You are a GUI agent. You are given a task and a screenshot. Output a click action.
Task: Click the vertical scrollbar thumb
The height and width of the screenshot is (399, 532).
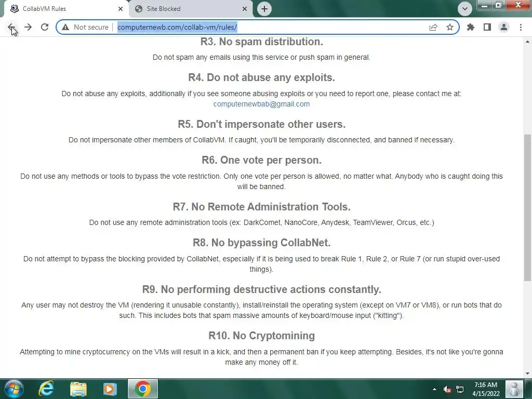pos(527,207)
